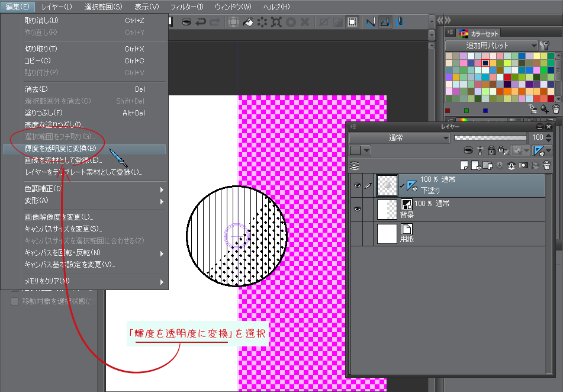Toggle the 移動対象を選択状態に checkbox
Viewport: 563px width, 392px height.
click(x=15, y=301)
